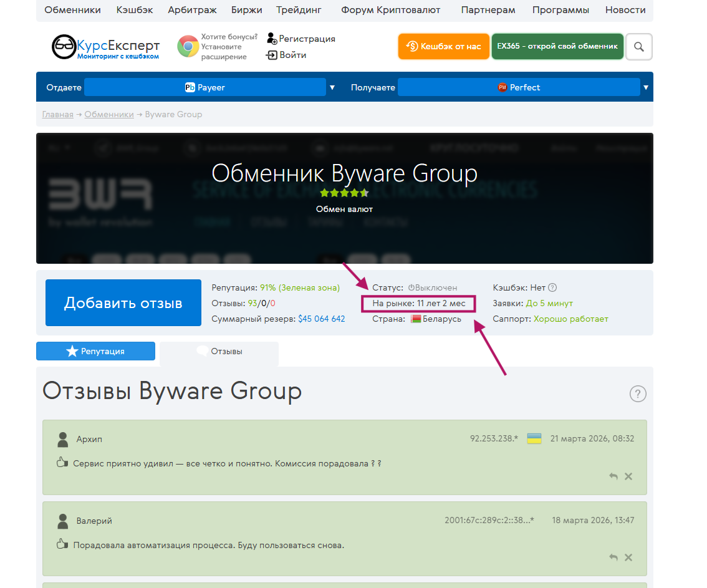Viewport: 707px width, 588px height.
Task: Click the Регистрация link
Action: tap(307, 39)
